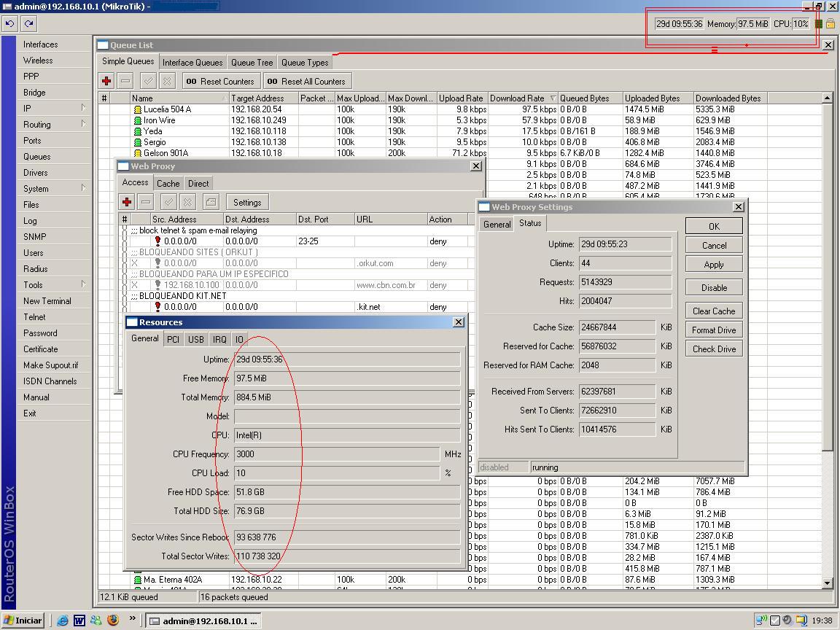Screen dimensions: 840x630
Task: Click the red plus in Web Proxy window
Action: [127, 202]
